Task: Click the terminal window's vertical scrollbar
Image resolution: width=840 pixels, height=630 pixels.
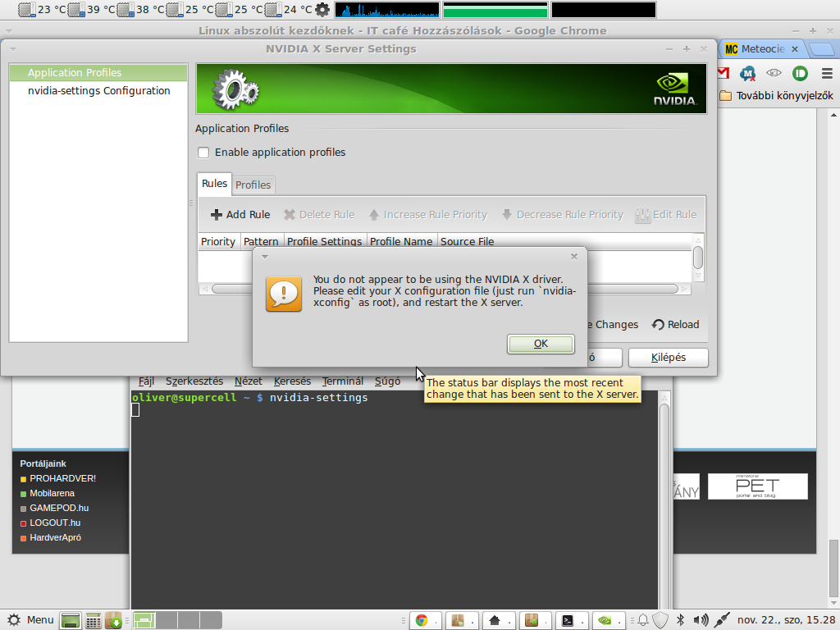Action: [664, 501]
